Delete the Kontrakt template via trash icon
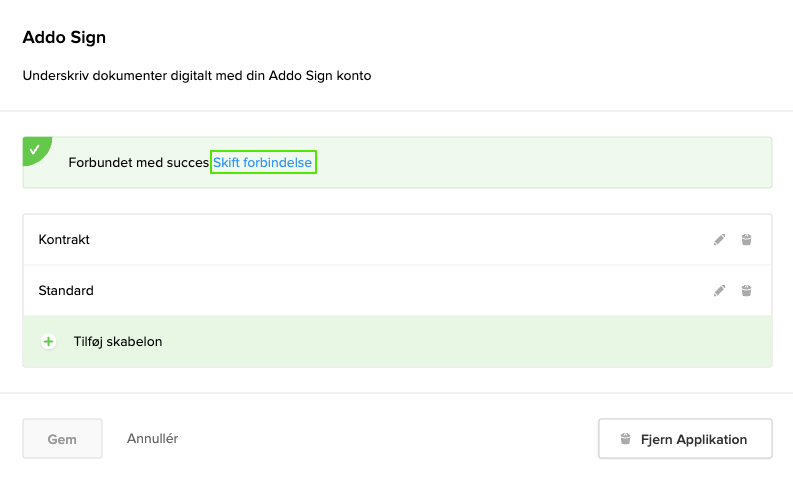The image size is (793, 482). [746, 240]
